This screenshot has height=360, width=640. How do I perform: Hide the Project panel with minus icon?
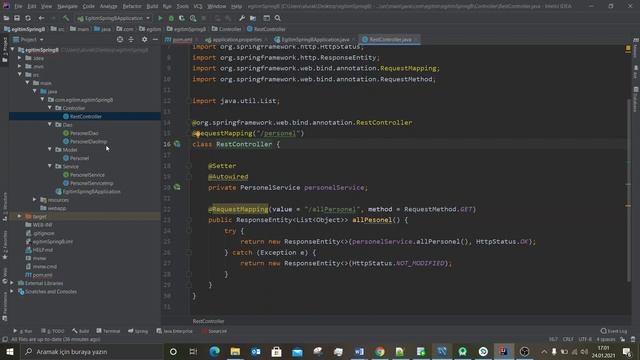pos(155,40)
